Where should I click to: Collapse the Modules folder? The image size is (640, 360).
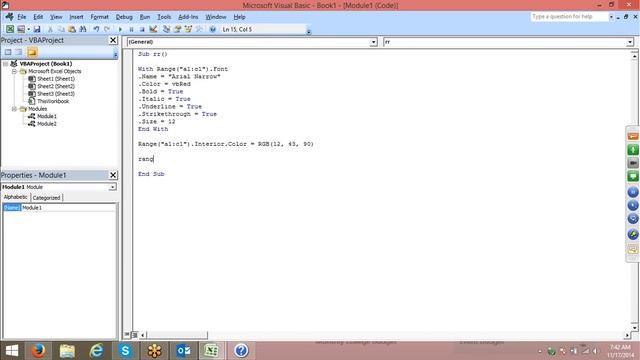[x=14, y=109]
